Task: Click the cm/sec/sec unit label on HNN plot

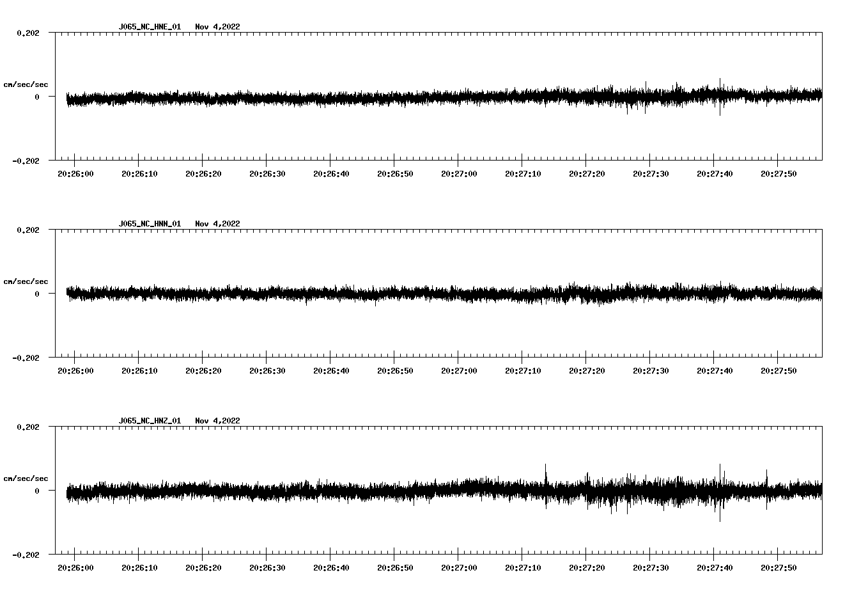Action: (x=26, y=281)
